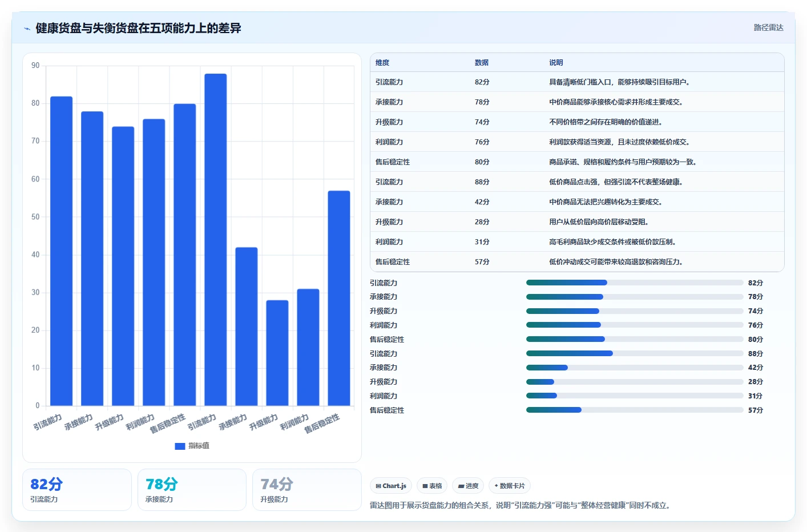807x532 pixels.
Task: Click the 维度 column header
Action: [x=382, y=63]
